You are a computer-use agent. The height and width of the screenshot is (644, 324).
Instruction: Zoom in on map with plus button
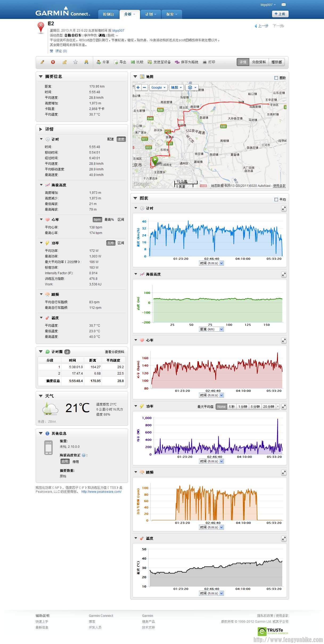click(138, 87)
